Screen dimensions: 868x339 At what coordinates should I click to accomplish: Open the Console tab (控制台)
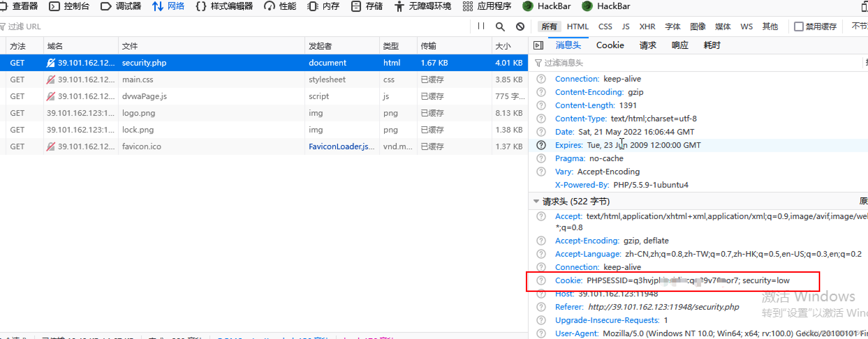[69, 6]
